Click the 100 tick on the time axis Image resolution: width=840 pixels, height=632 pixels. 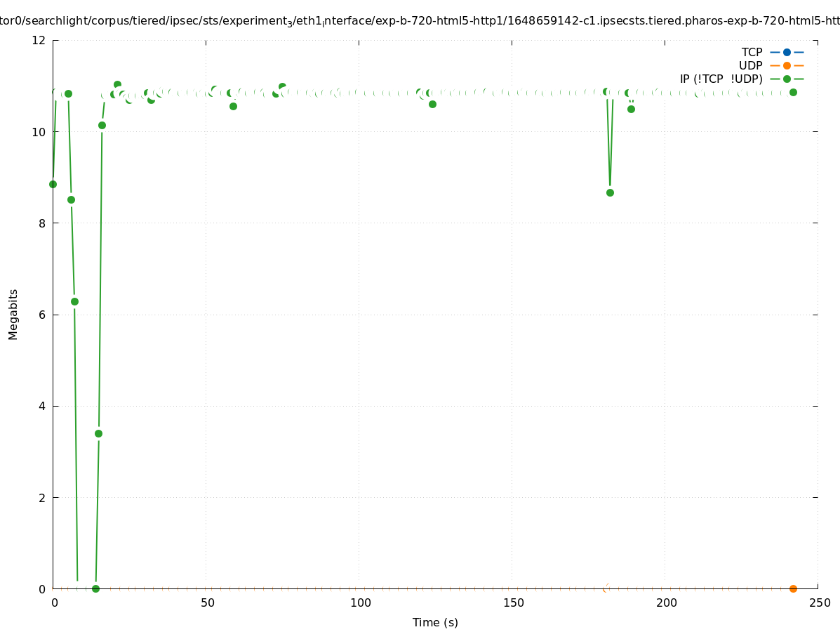coord(360,603)
